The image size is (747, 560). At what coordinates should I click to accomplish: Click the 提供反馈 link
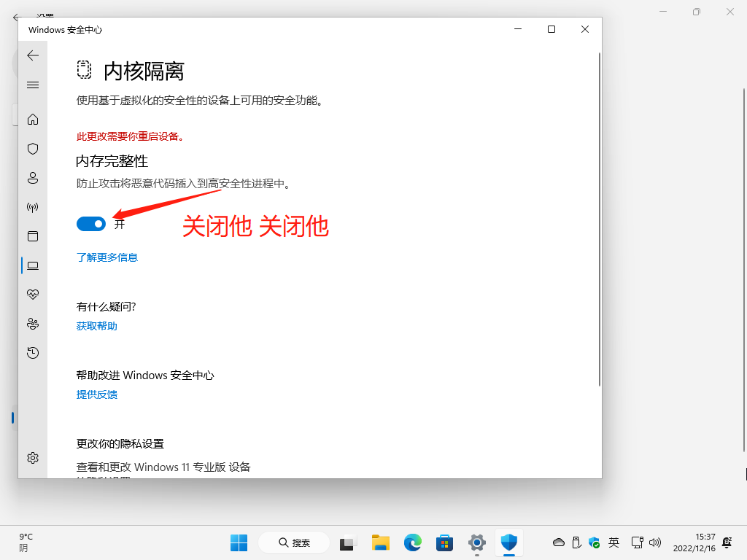96,394
